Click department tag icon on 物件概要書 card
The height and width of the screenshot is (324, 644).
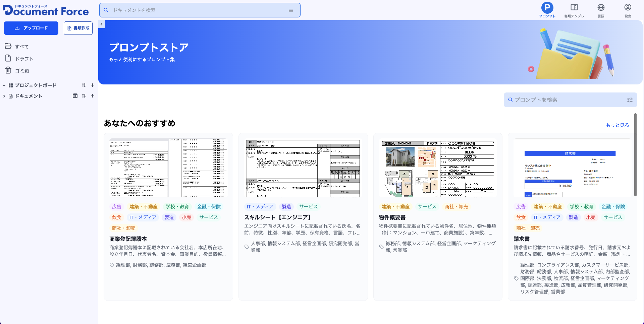coord(381,247)
